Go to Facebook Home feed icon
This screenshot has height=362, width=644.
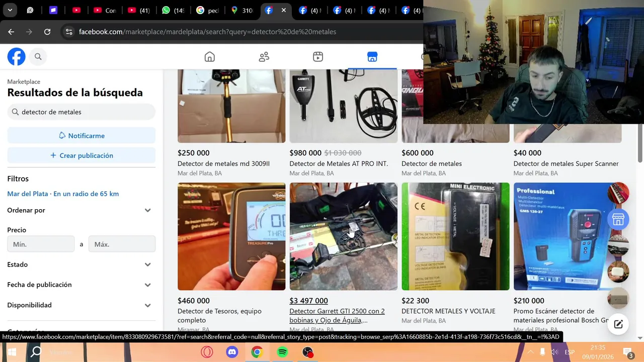210,57
